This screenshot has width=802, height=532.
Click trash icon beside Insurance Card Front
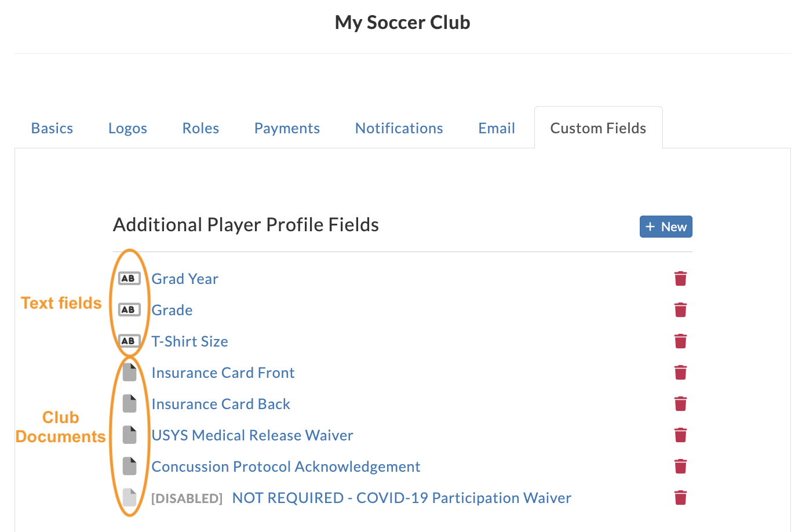680,373
